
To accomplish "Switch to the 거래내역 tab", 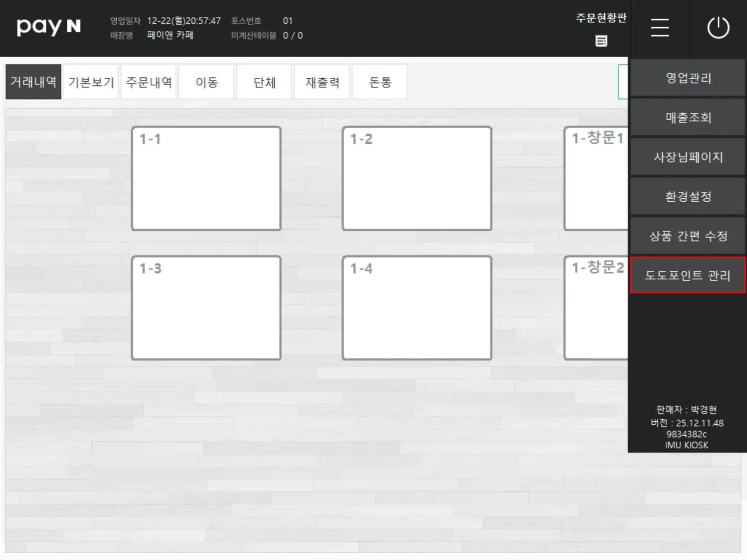I will click(x=33, y=82).
